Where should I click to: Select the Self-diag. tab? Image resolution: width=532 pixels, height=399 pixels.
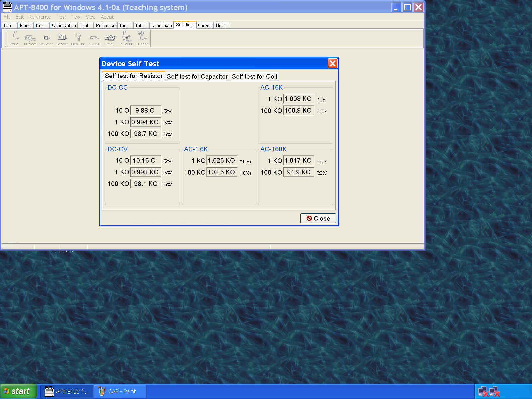point(185,25)
